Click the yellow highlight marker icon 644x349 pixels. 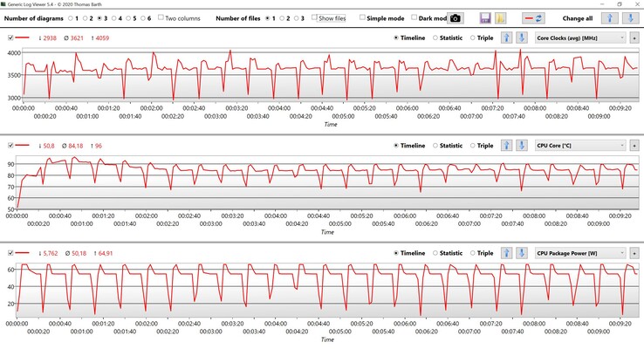coord(501,18)
